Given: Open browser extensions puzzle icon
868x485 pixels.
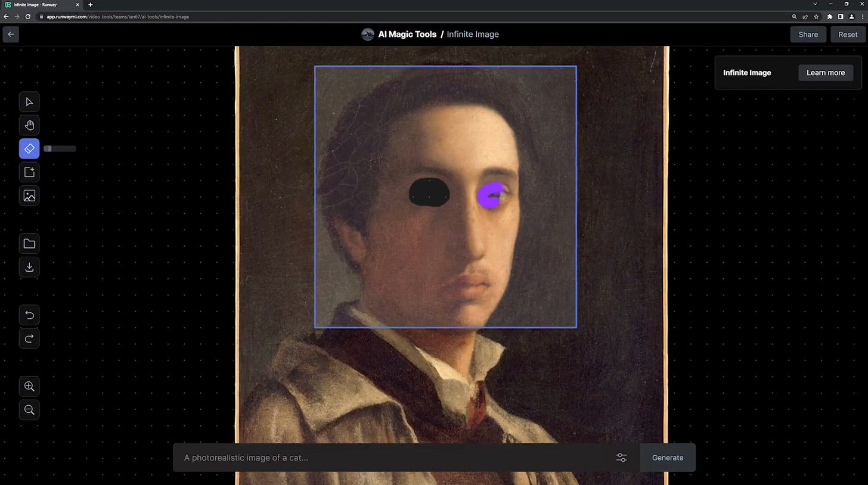Looking at the screenshot, I should coord(829,17).
